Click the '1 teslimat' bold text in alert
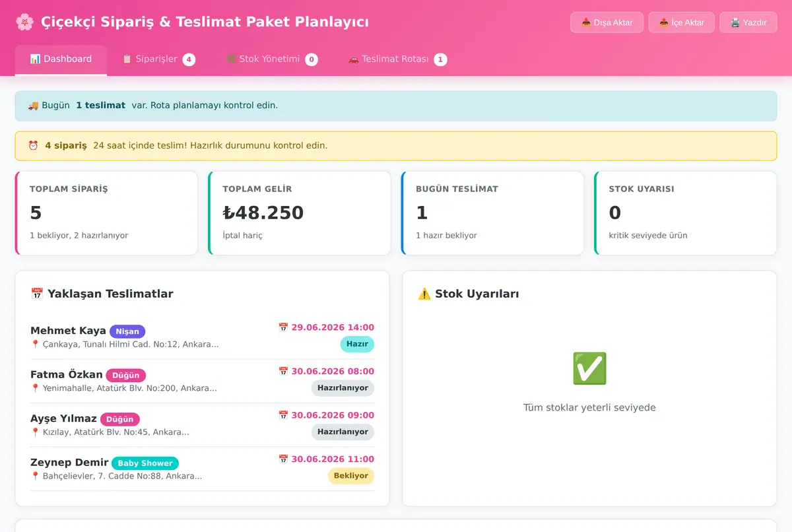Viewport: 792px width, 532px height. 100,106
